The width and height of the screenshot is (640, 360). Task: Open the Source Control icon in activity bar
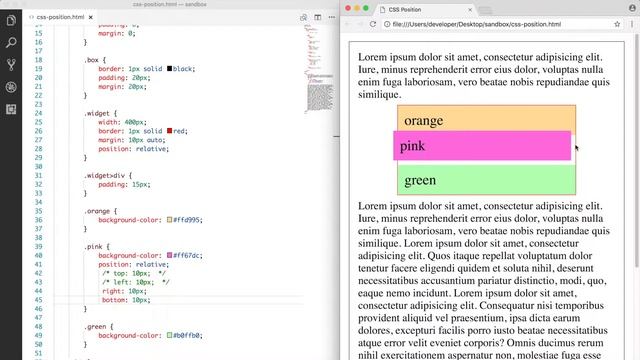(11, 64)
